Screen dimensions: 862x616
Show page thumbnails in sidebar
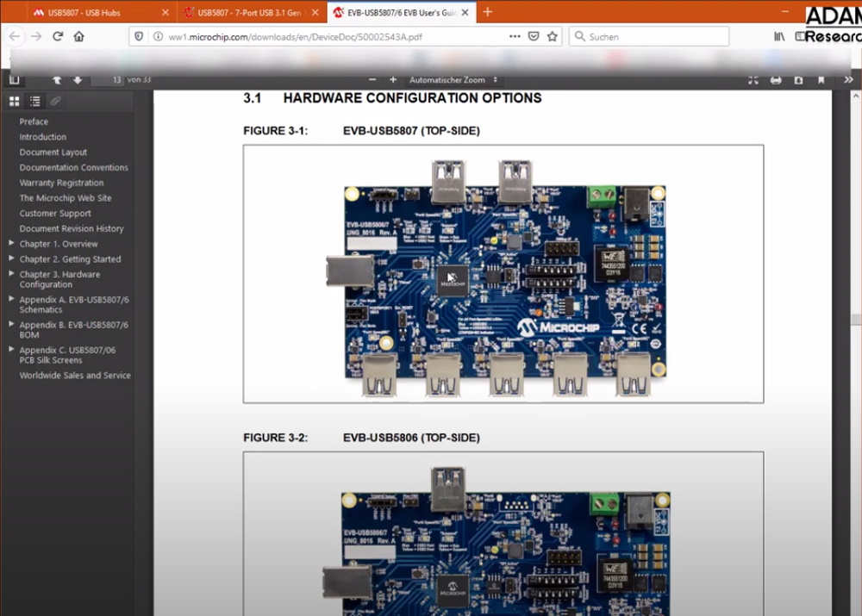15,101
